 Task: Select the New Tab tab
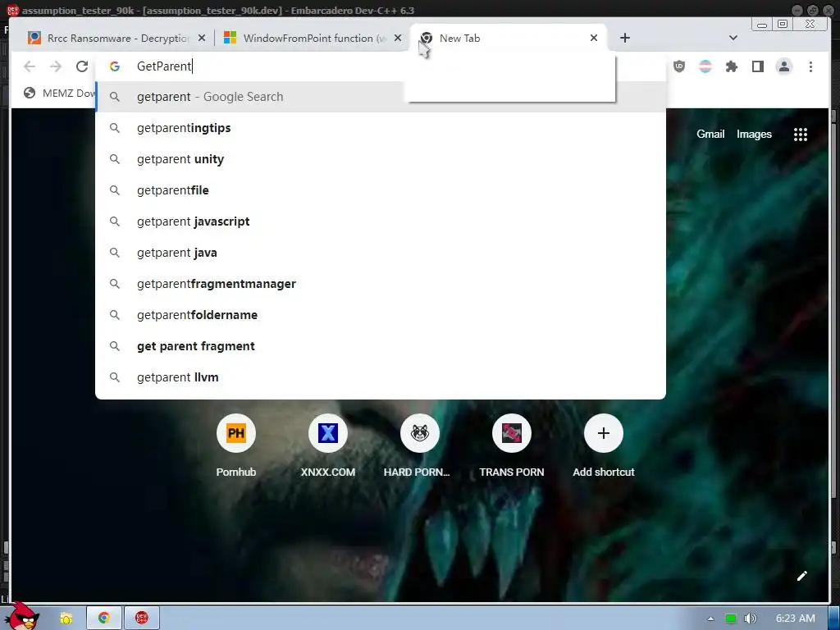tap(508, 38)
